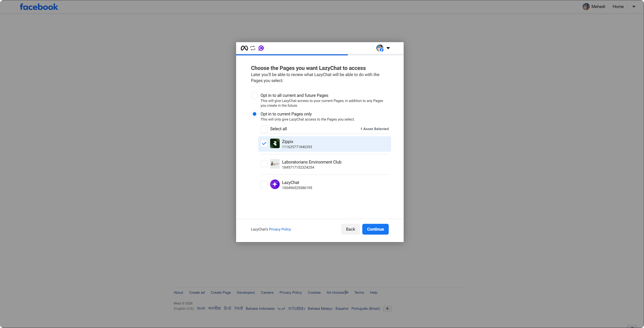Click the purple LazyChat app icon in header
644x328 pixels.
tap(261, 48)
